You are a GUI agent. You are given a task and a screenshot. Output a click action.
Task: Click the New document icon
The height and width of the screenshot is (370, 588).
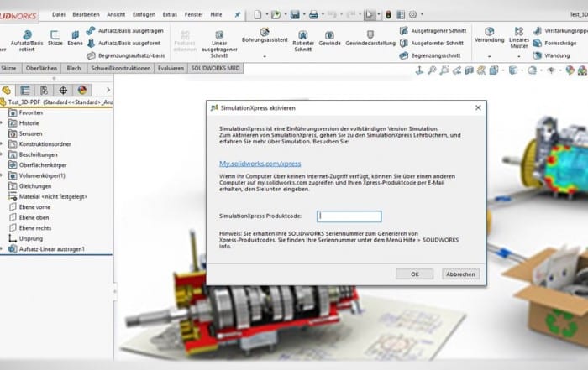[258, 14]
